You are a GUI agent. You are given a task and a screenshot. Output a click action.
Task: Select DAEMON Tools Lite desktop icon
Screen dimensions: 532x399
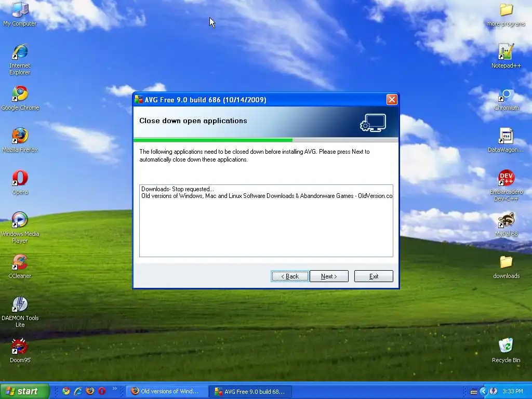(x=20, y=312)
